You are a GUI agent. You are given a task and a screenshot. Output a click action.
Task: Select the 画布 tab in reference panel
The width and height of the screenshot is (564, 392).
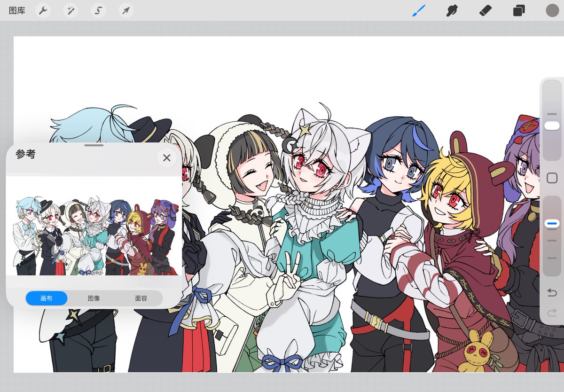point(47,298)
